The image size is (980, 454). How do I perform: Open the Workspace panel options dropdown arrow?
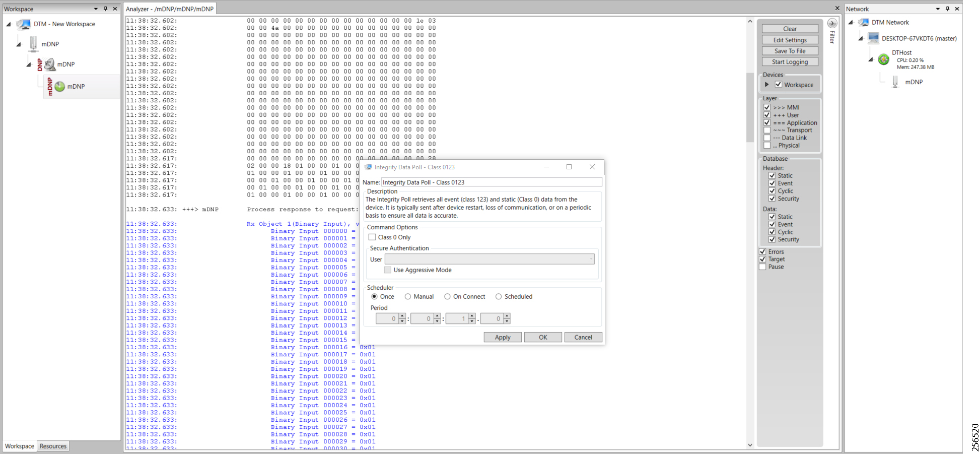[96, 9]
